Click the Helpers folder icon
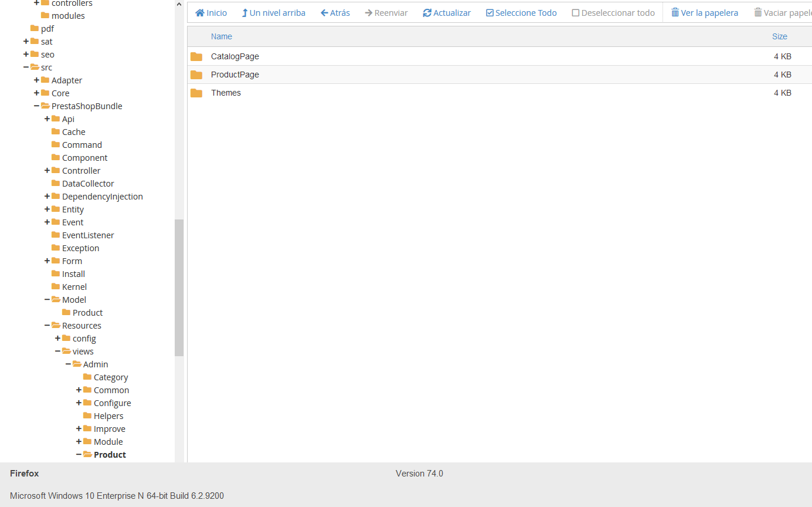 (87, 415)
